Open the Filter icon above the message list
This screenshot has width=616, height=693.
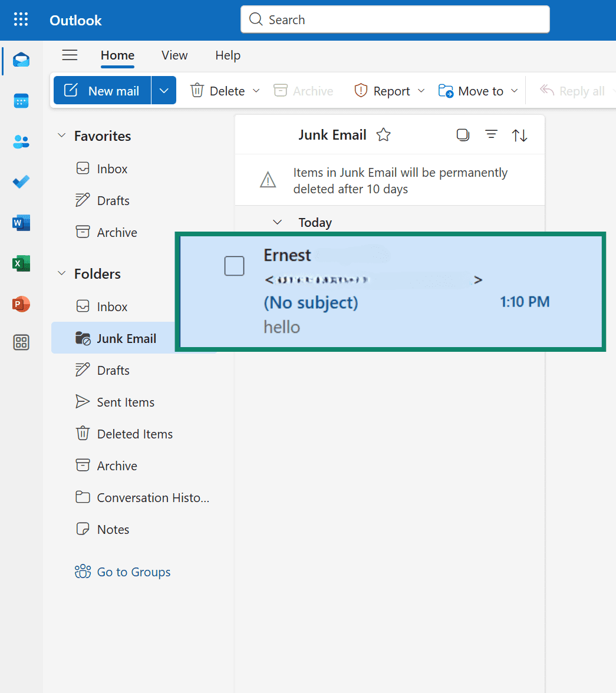pyautogui.click(x=491, y=135)
